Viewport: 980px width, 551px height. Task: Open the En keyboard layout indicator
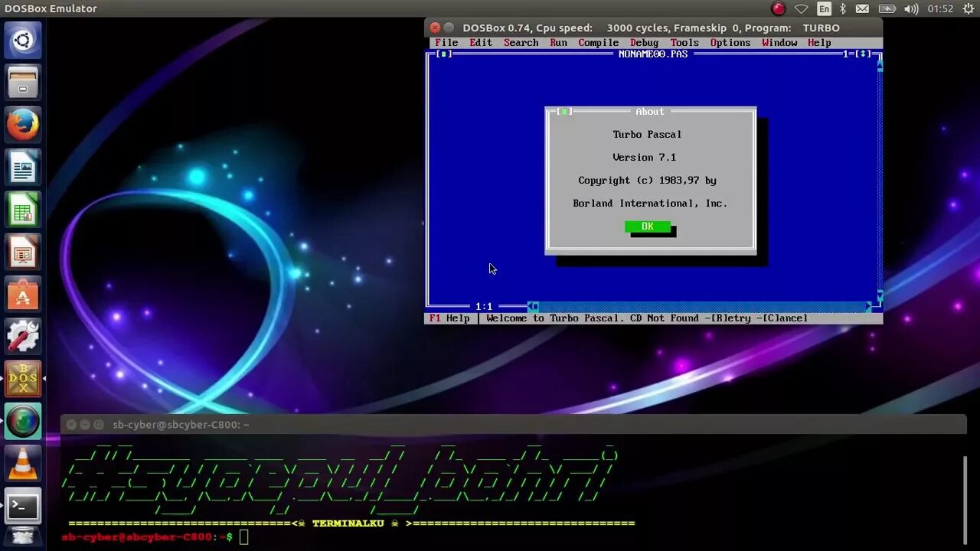coord(824,9)
